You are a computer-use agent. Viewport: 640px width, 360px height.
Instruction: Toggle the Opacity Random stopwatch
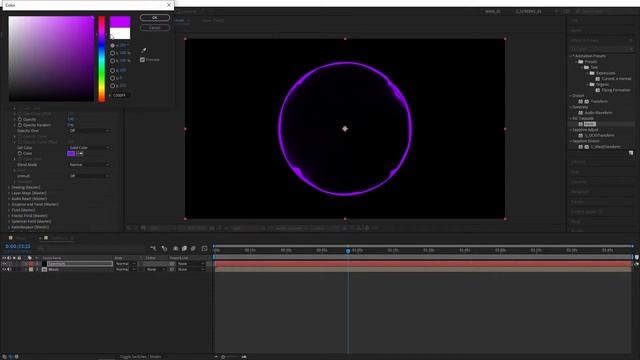pos(20,125)
